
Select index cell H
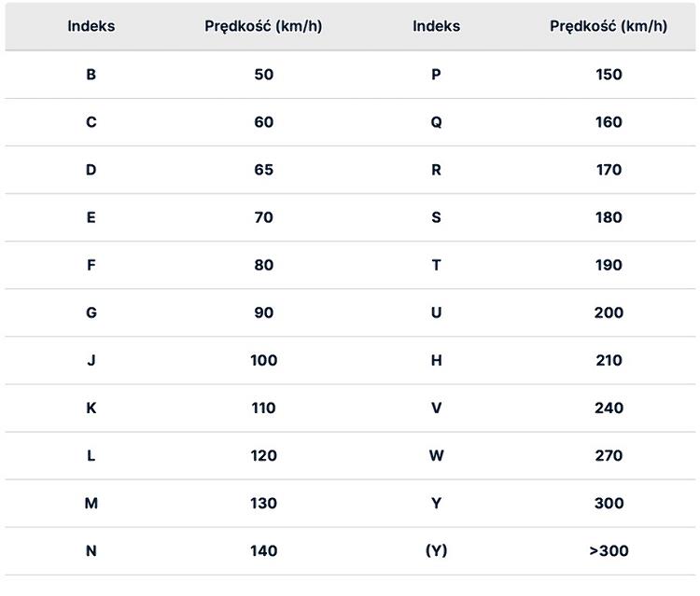point(436,360)
